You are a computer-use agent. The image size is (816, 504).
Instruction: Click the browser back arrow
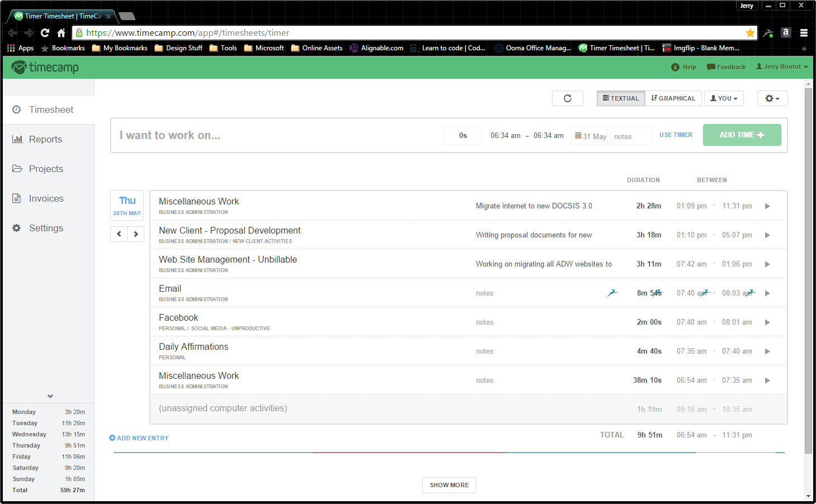pyautogui.click(x=13, y=33)
